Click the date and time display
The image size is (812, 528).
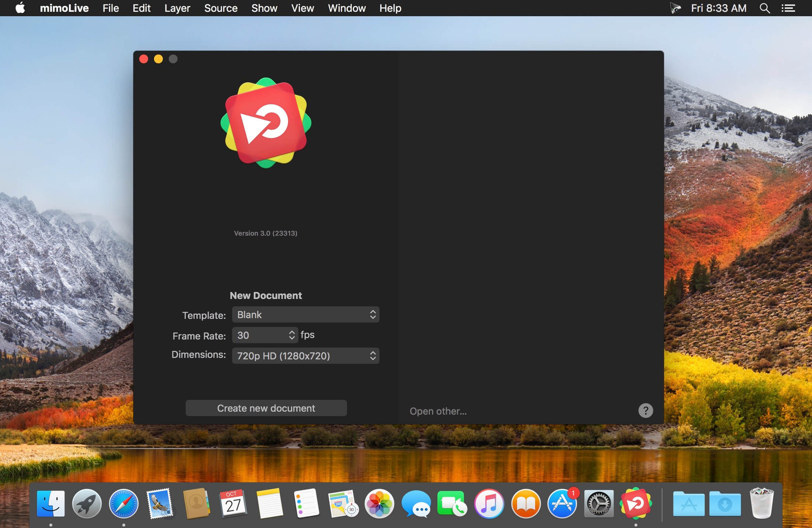coord(718,8)
